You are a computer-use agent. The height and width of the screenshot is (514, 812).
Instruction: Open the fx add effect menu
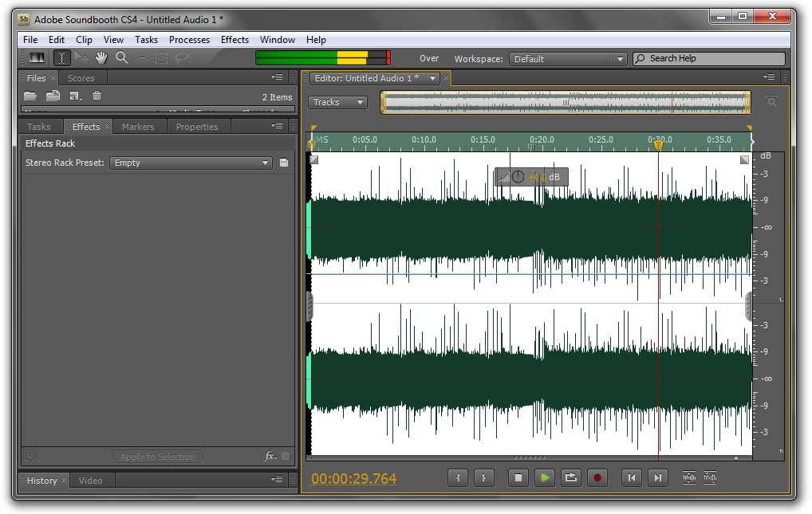point(270,456)
